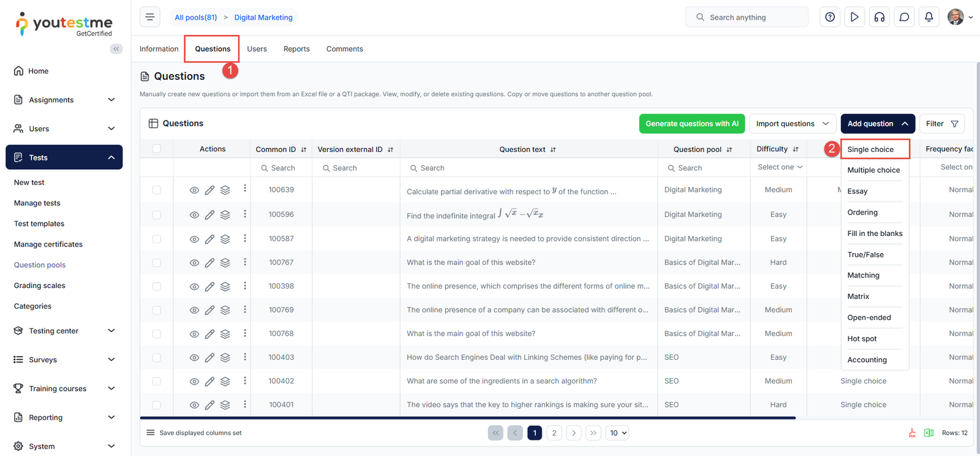Open the chat bubble icon in header
This screenshot has width=980, height=456.
904,17
